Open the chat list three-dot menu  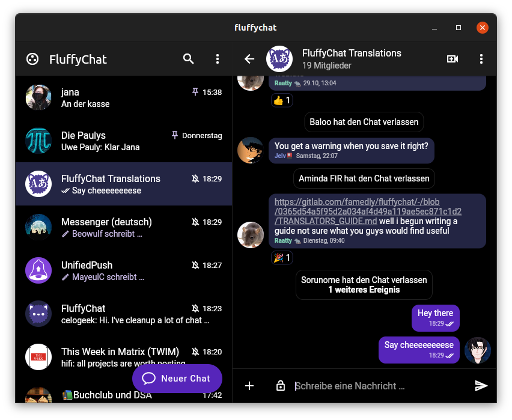pyautogui.click(x=218, y=59)
